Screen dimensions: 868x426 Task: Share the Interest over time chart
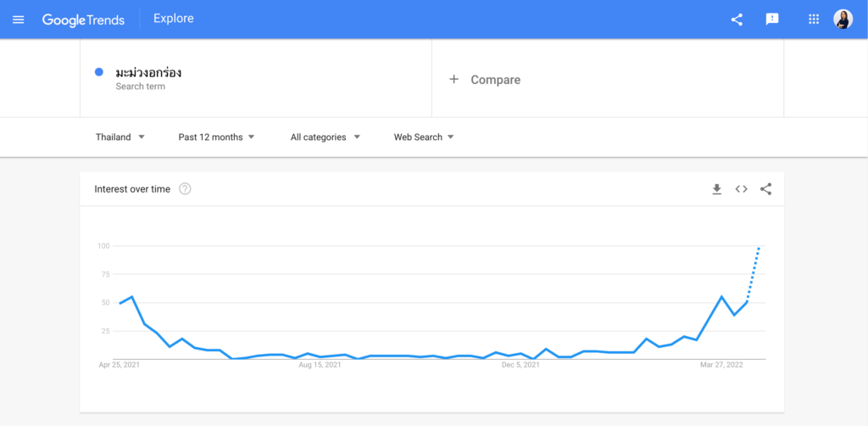[x=765, y=189]
